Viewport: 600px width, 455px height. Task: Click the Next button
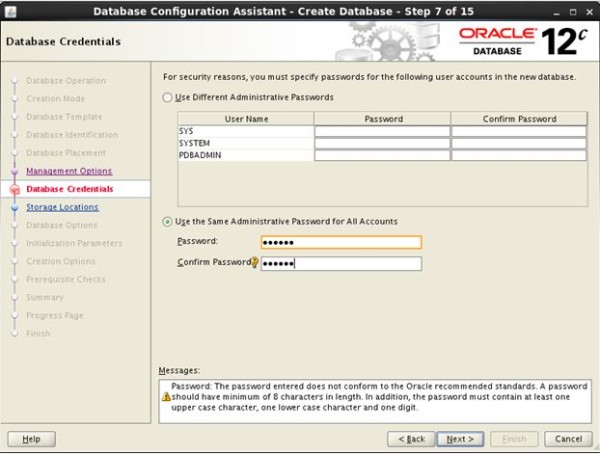tap(460, 439)
